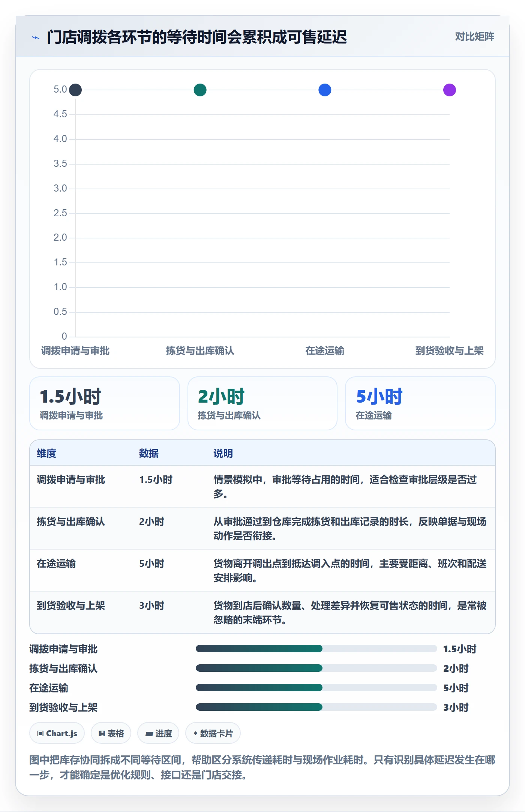Image resolution: width=525 pixels, height=812 pixels.
Task: Click the dark data point for 调拨申请与审批
Action: 75,90
